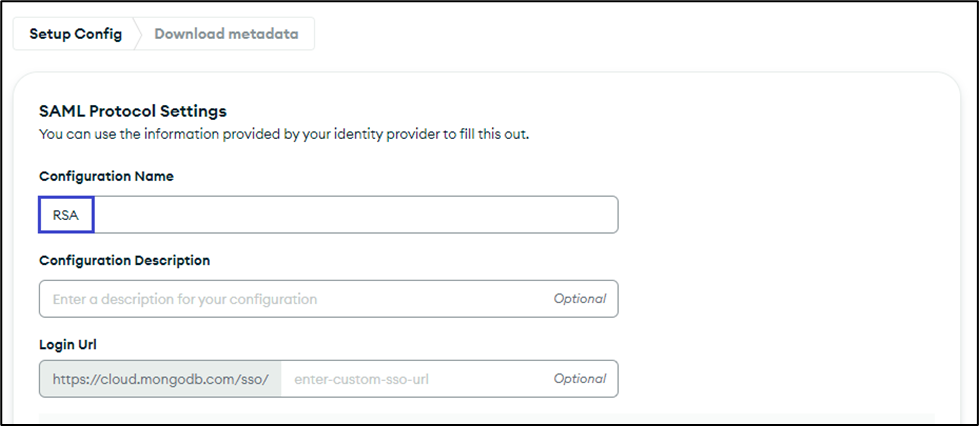The image size is (979, 426).
Task: Click blank space right of the form fields
Action: coord(780,260)
